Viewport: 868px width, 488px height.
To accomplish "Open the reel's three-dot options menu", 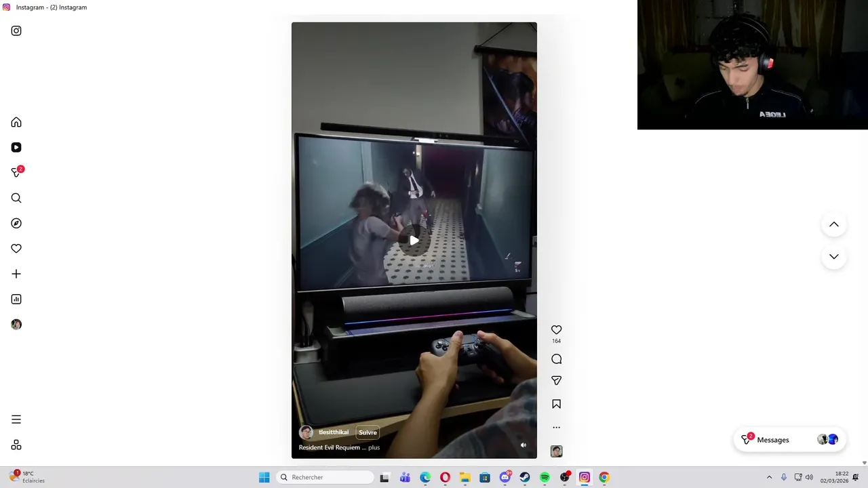I will pyautogui.click(x=556, y=427).
